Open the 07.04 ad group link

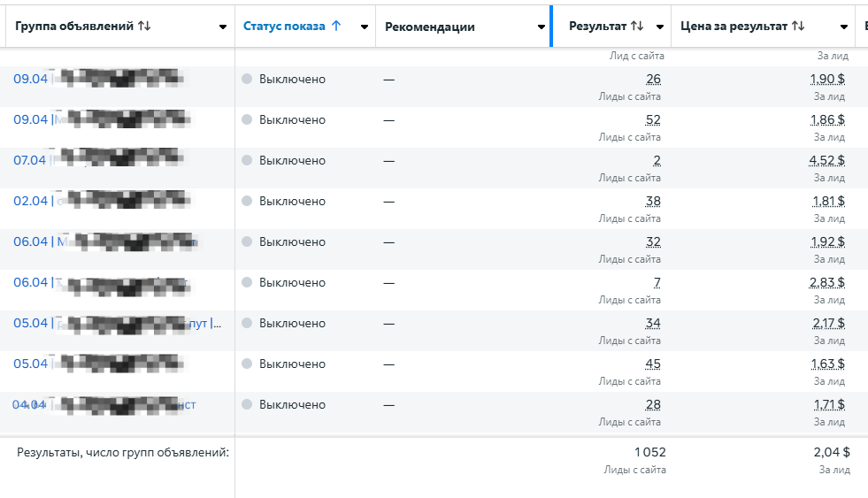tap(98, 160)
